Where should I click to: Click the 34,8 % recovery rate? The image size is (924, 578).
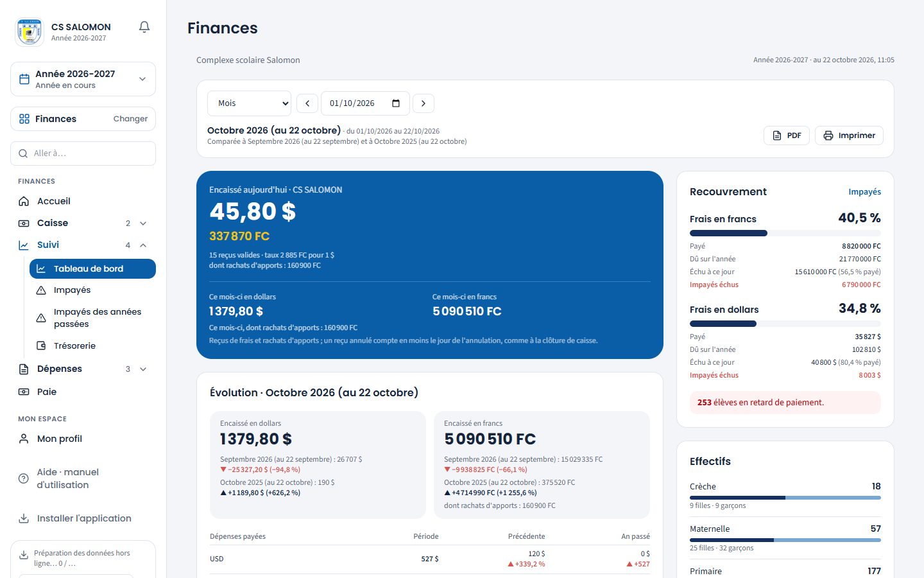pos(860,309)
